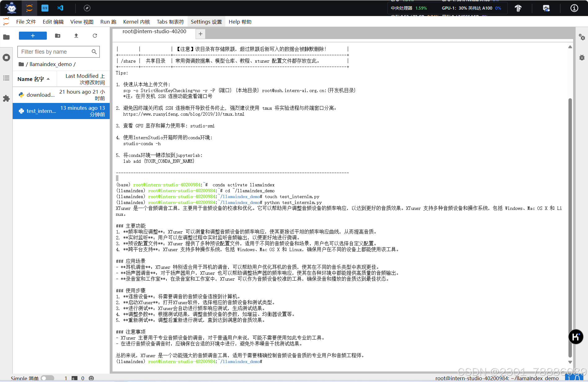Viewport: 588px width, 382px height.
Task: Upload files using the upload icon
Action: (x=76, y=36)
